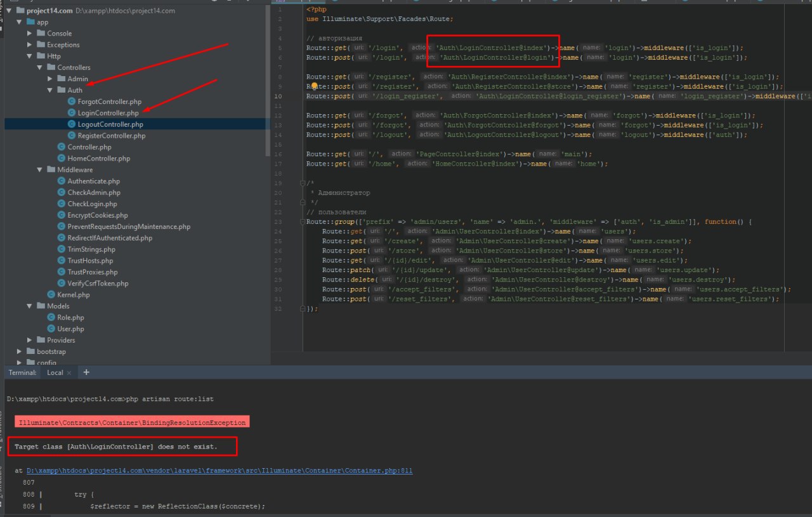
Task: Click the Authenticate.php class icon
Action: tap(62, 181)
